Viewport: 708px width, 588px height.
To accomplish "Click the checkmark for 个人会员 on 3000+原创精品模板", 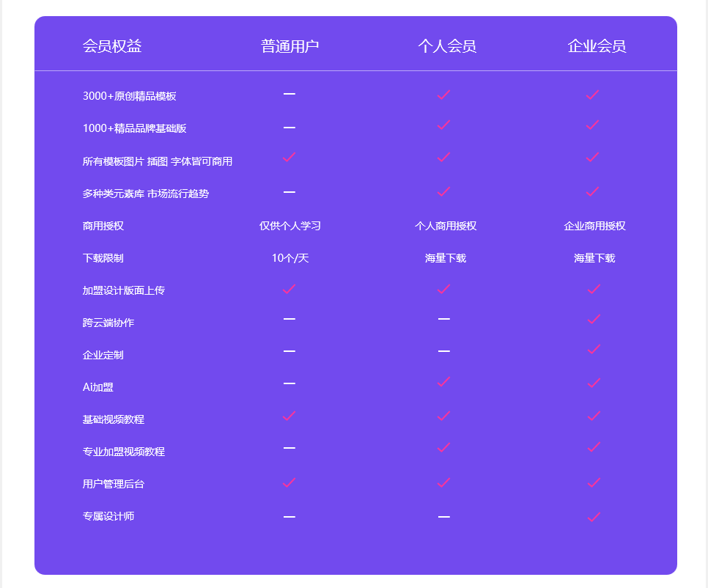I will (443, 94).
